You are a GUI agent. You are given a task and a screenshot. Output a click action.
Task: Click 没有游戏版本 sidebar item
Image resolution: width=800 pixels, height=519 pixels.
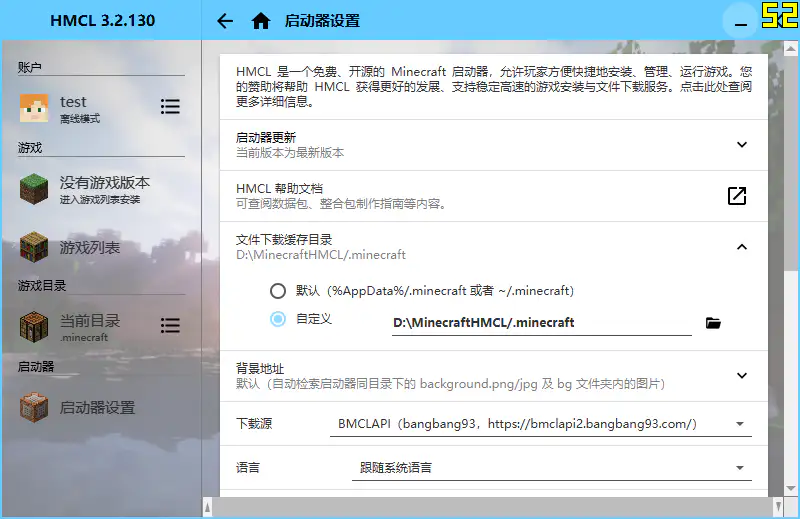[x=102, y=189]
